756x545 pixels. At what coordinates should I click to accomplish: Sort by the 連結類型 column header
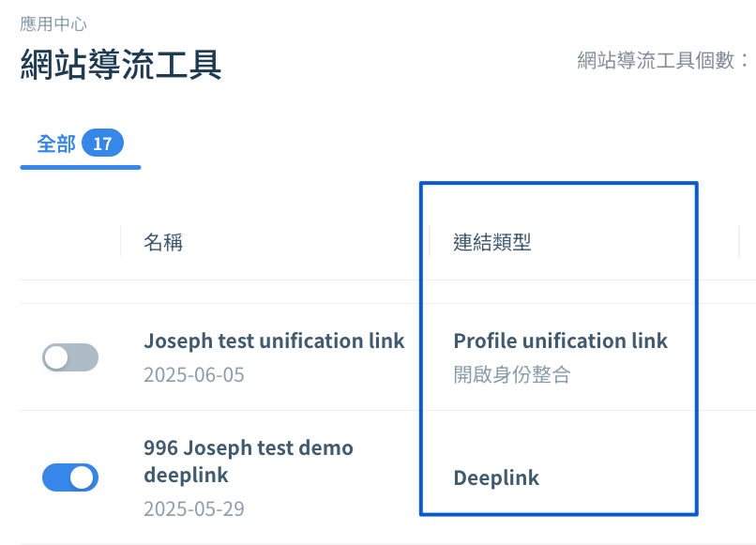click(492, 242)
